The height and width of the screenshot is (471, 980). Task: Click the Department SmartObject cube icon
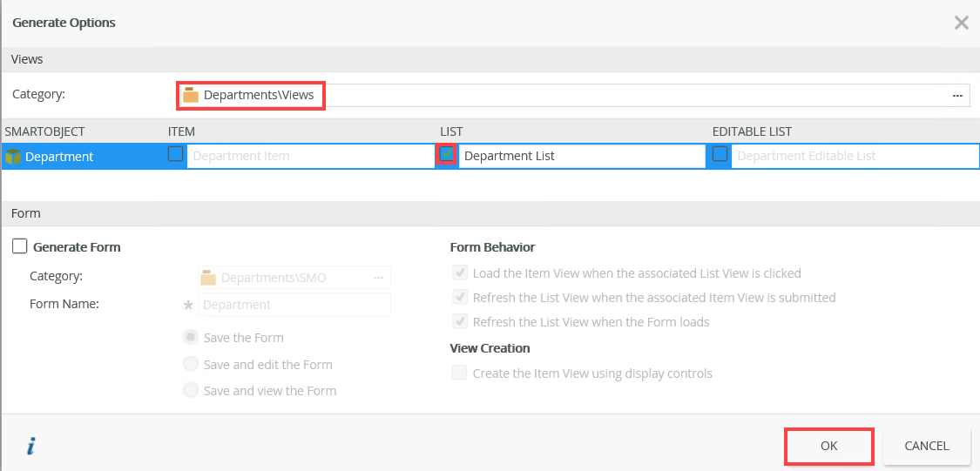tap(12, 157)
